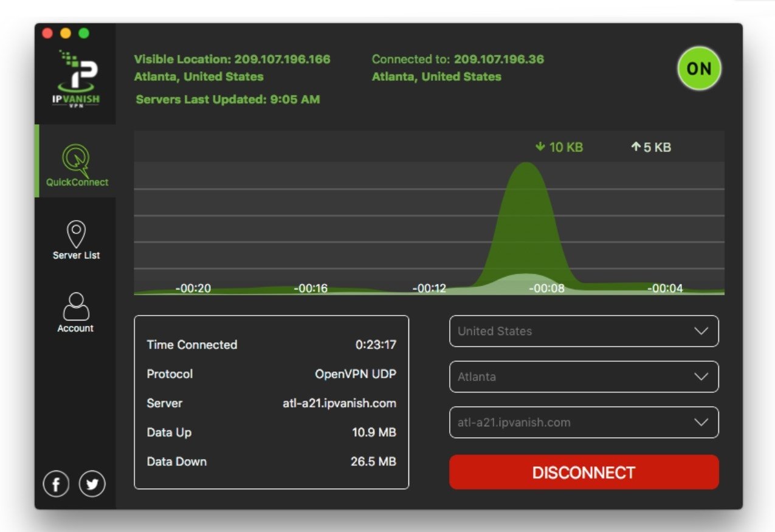Click the -00:12 graph time label
775x532 pixels.
pyautogui.click(x=429, y=288)
